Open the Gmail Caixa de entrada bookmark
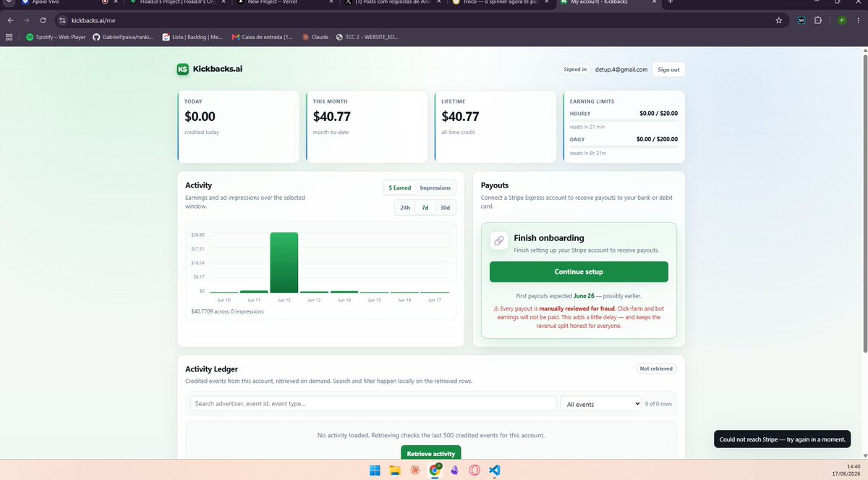Viewport: 868px width, 480px height. click(x=262, y=36)
